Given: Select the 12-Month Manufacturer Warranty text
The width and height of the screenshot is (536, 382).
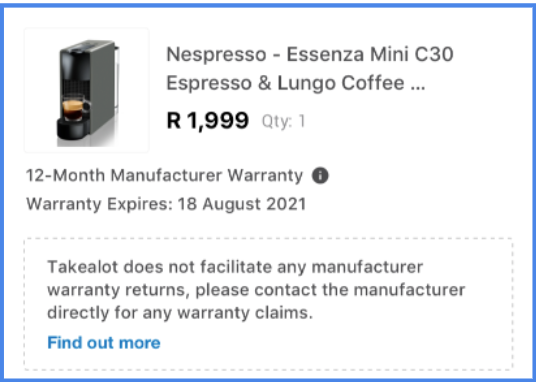Looking at the screenshot, I should coord(164,176).
